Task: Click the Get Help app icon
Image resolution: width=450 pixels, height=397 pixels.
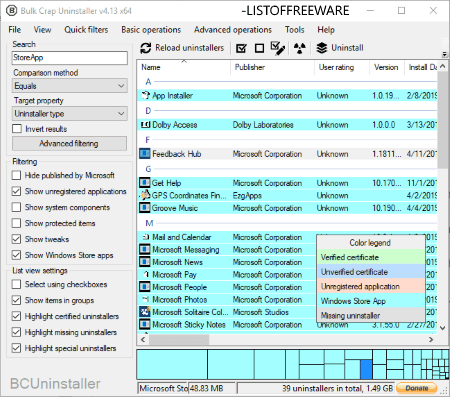Action: [x=145, y=183]
